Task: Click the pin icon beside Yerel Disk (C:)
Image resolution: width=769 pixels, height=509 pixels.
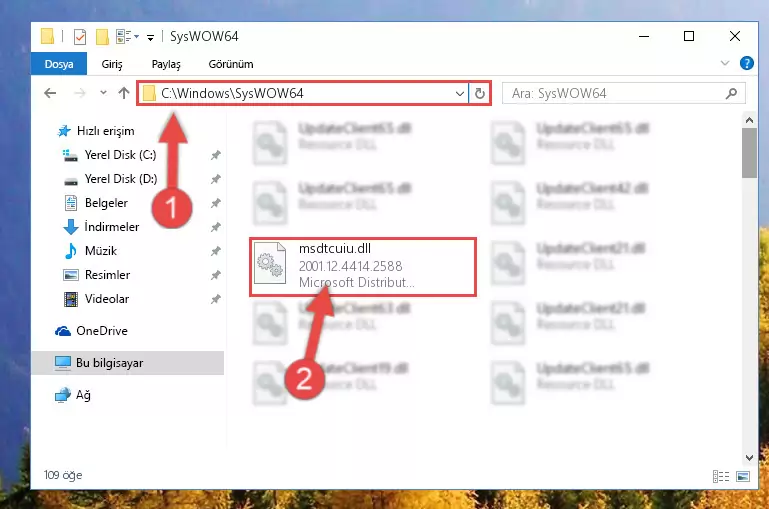Action: point(215,155)
